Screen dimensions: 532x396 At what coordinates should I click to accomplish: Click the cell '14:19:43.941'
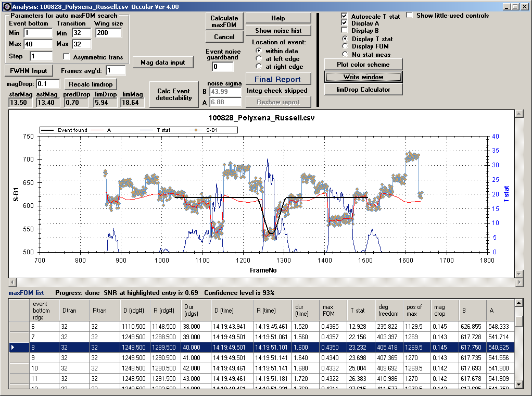coord(232,326)
